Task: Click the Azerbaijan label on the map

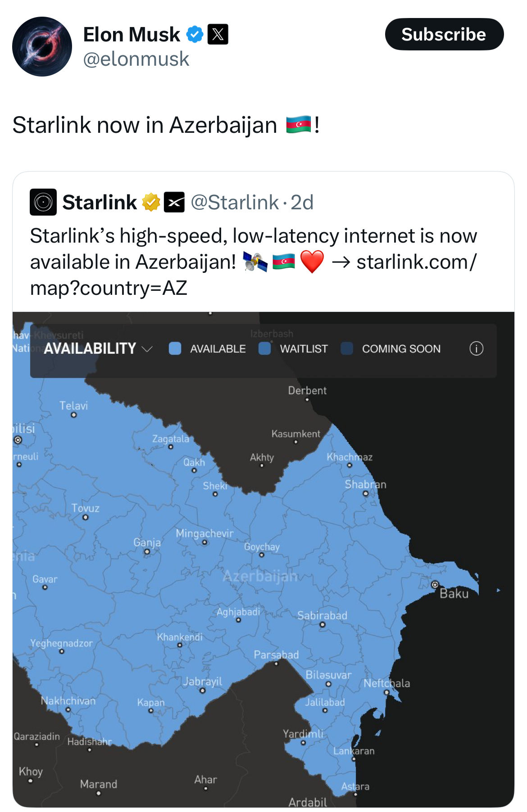Action: [260, 576]
